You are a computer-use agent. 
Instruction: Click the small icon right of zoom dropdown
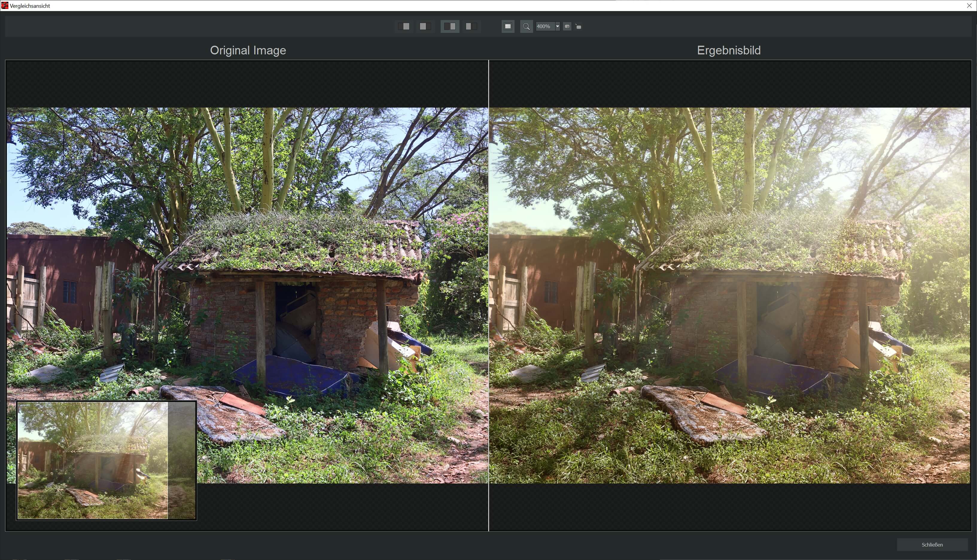click(x=567, y=27)
